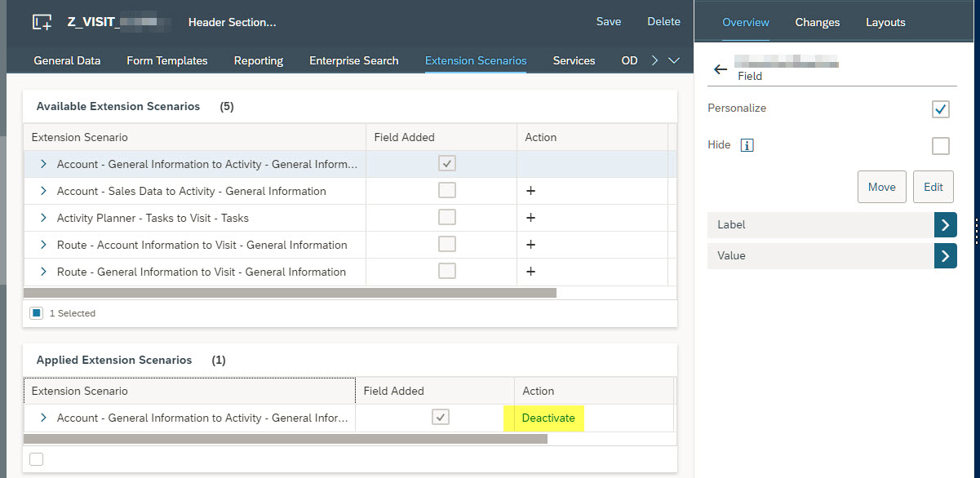This screenshot has height=478, width=980.
Task: Click the Value section bar
Action: point(820,256)
